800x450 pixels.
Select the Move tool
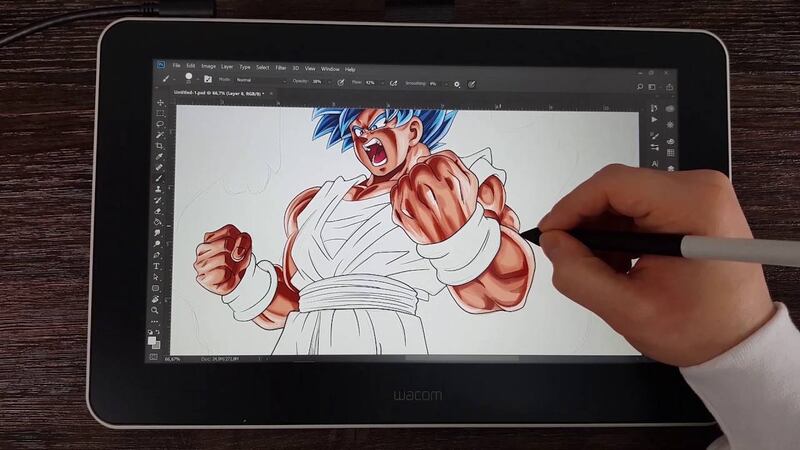click(160, 103)
